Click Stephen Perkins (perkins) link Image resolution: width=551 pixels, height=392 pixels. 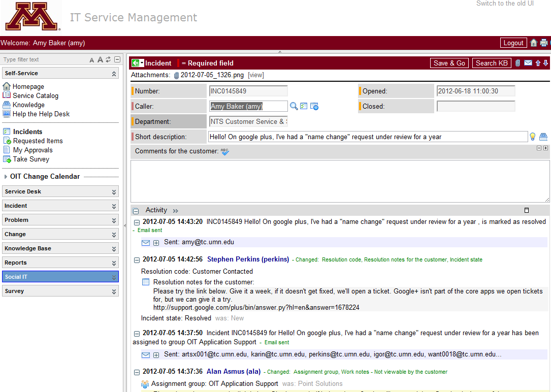click(x=248, y=259)
